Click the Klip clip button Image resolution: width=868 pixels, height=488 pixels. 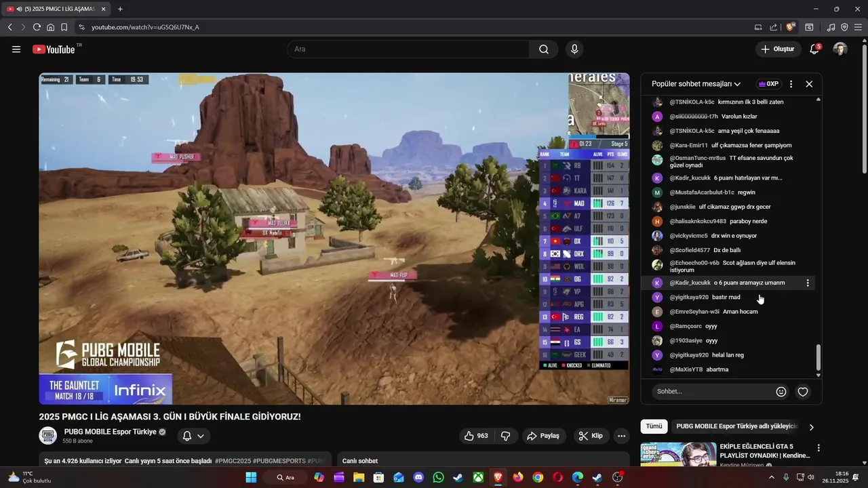591,436
